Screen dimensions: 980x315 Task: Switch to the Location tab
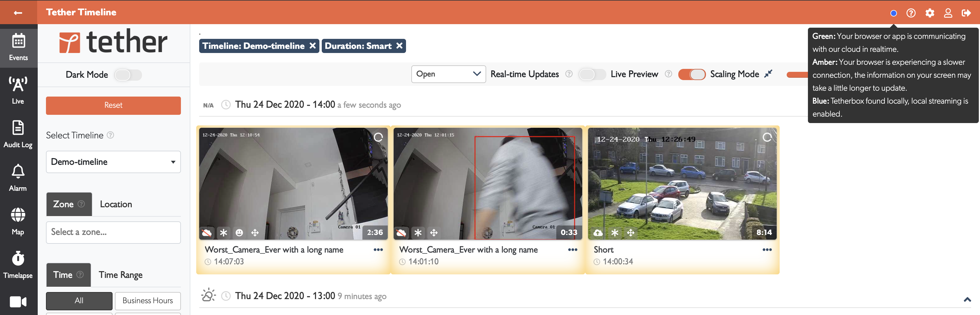point(116,204)
